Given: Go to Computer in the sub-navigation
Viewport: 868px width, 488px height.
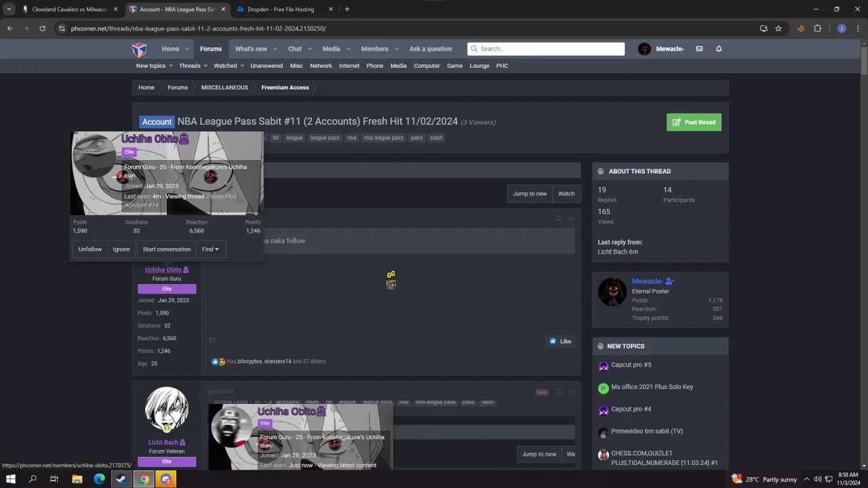Looking at the screenshot, I should point(427,66).
